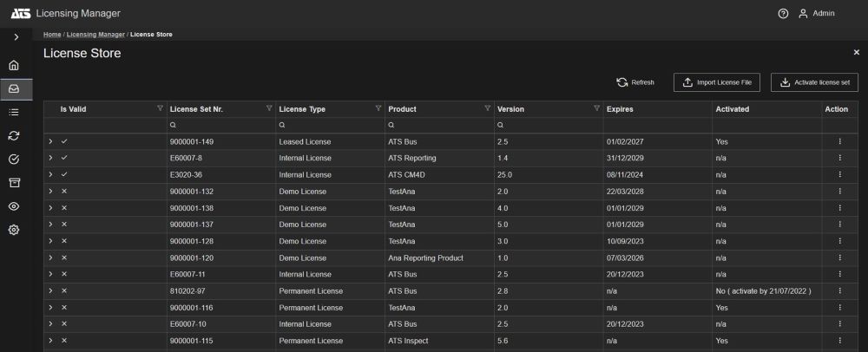Select the list icon in sidebar

[x=14, y=112]
